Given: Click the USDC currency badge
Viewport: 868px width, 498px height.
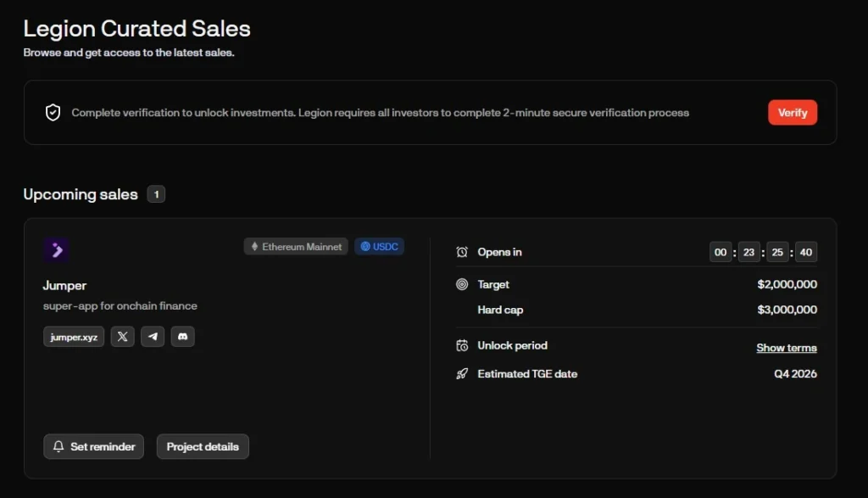Looking at the screenshot, I should pyautogui.click(x=379, y=247).
